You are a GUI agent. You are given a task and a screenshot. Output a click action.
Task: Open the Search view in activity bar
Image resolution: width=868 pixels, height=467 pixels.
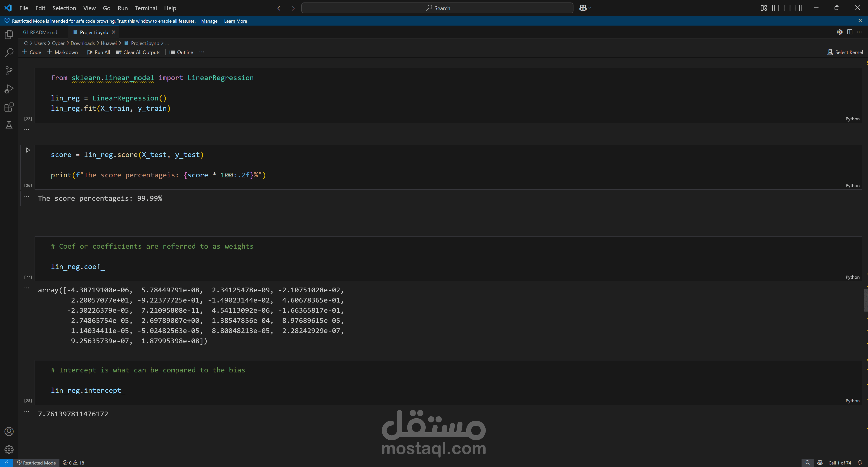point(9,52)
